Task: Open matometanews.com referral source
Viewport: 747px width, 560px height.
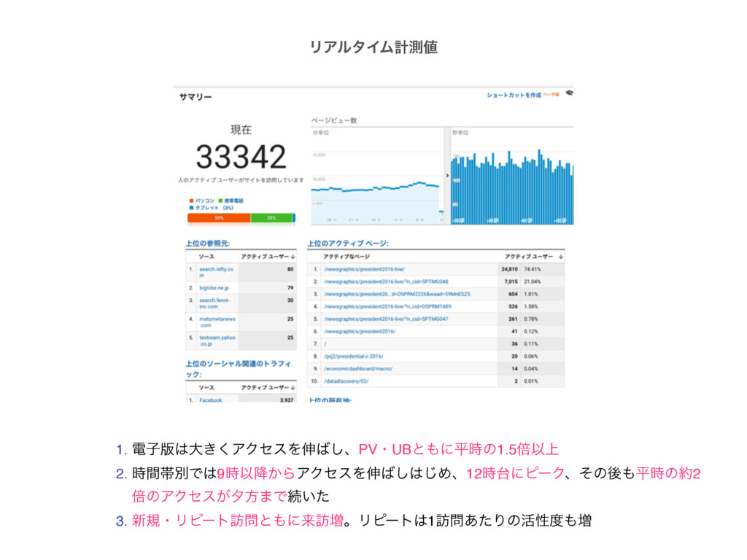Action: [x=217, y=322]
